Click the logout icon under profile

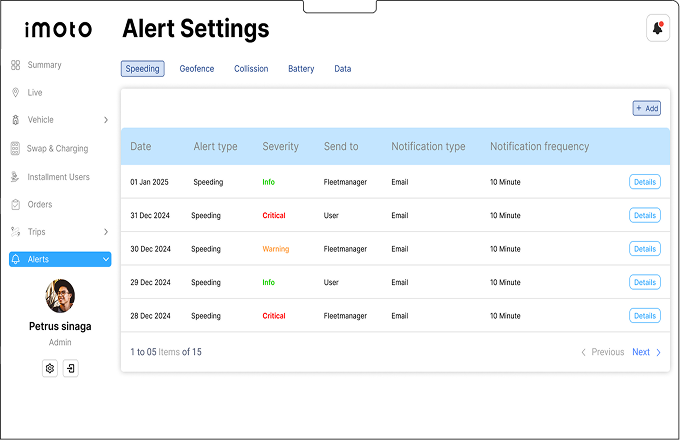click(70, 368)
